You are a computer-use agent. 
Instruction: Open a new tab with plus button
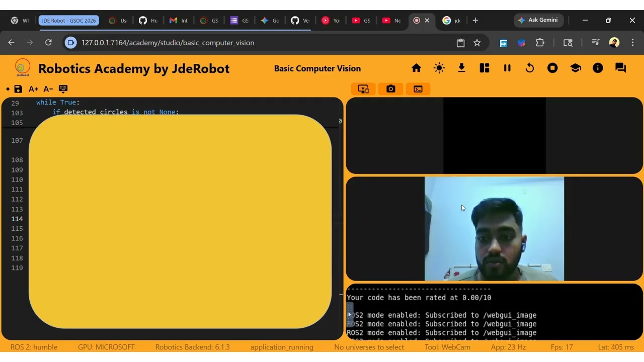(x=475, y=20)
